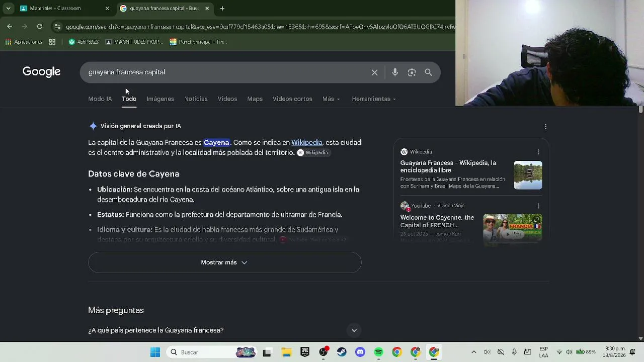Click the Más preguntas heading
Screen dimensions: 644x362
point(116,311)
